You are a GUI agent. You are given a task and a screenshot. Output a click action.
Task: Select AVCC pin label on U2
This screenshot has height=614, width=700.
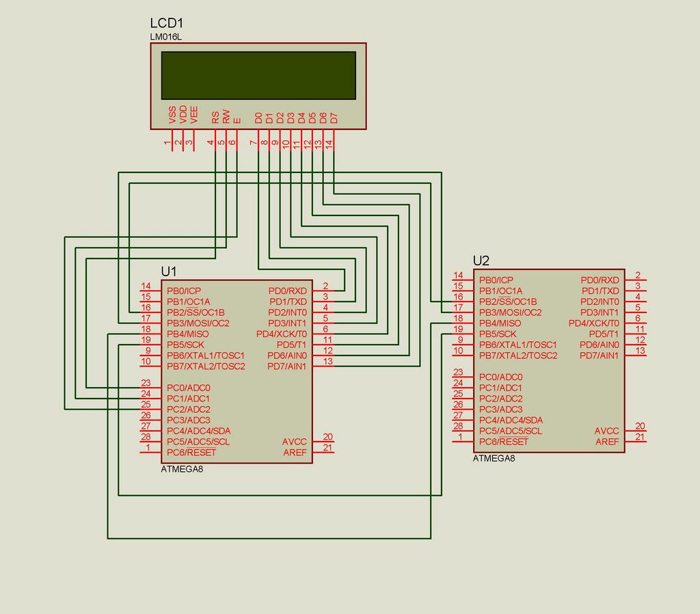pos(606,431)
